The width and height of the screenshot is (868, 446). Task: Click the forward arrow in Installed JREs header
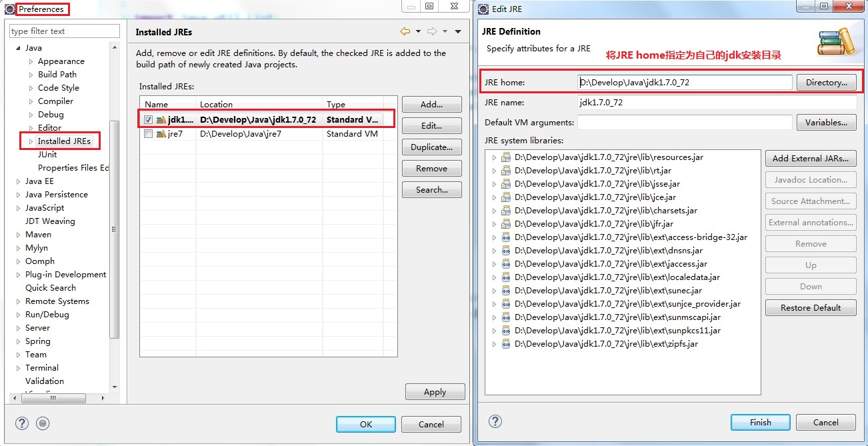coord(432,31)
